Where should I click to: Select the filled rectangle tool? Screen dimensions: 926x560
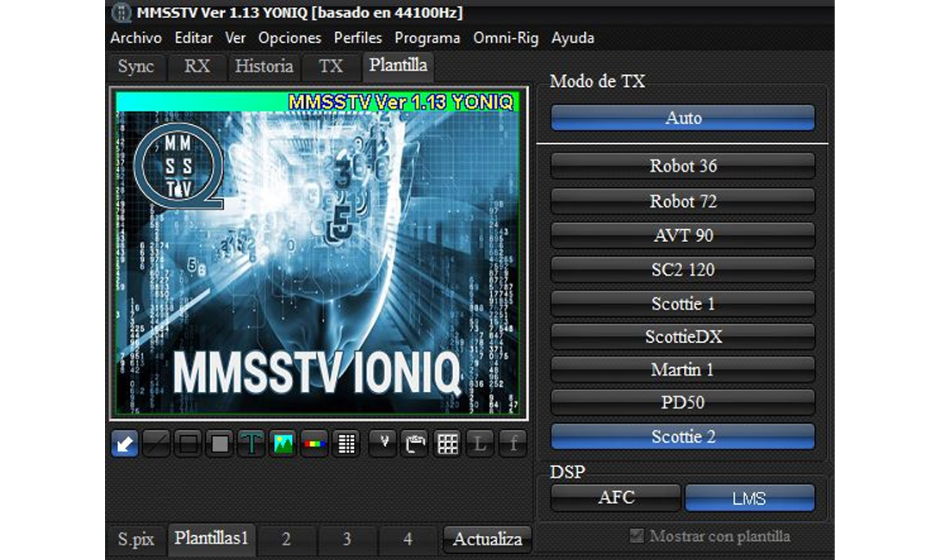point(220,444)
